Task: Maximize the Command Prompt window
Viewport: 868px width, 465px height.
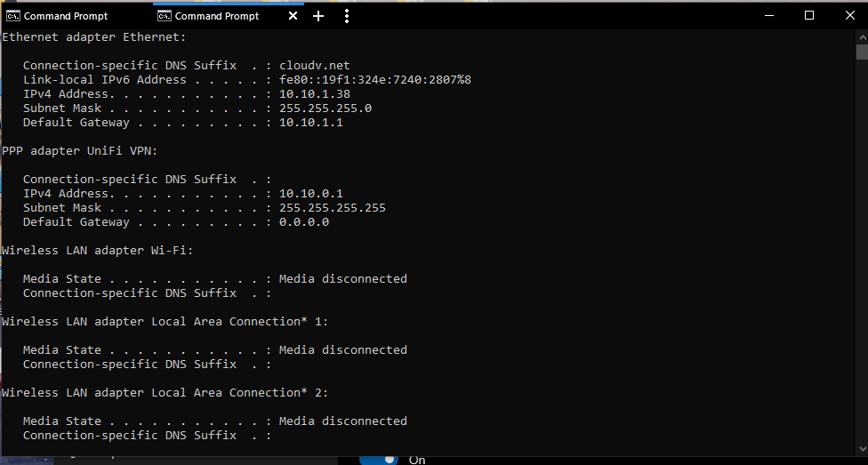Action: click(x=808, y=15)
